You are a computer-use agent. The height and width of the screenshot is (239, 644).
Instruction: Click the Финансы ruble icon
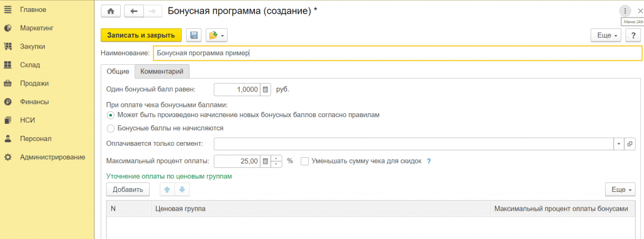pos(8,102)
